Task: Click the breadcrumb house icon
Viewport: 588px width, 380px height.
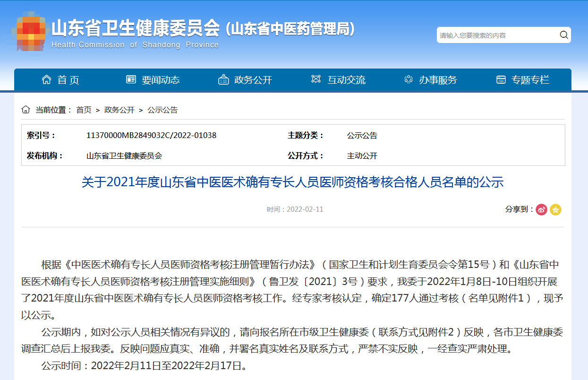Action: pyautogui.click(x=26, y=110)
